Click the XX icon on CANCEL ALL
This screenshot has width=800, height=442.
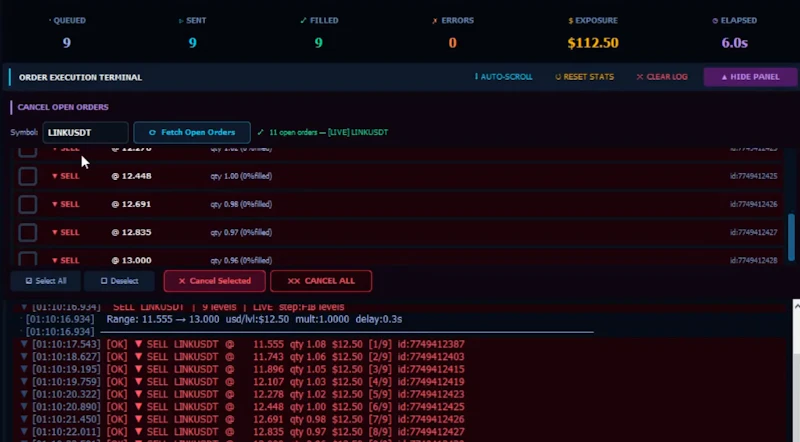[x=293, y=281]
